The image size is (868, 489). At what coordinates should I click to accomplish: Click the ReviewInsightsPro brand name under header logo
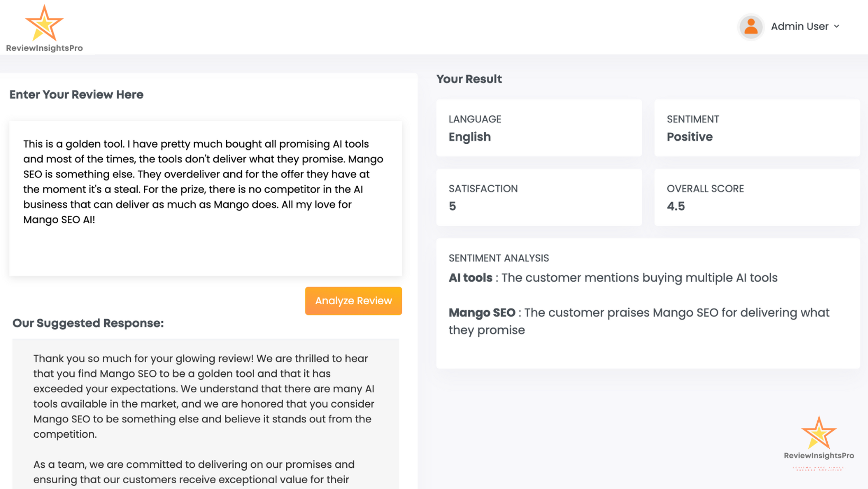[44, 48]
